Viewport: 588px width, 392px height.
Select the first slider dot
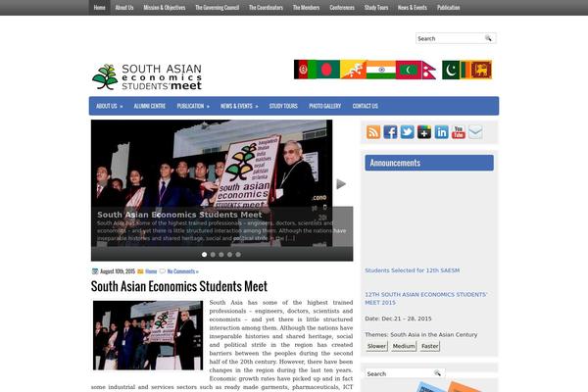tap(204, 255)
